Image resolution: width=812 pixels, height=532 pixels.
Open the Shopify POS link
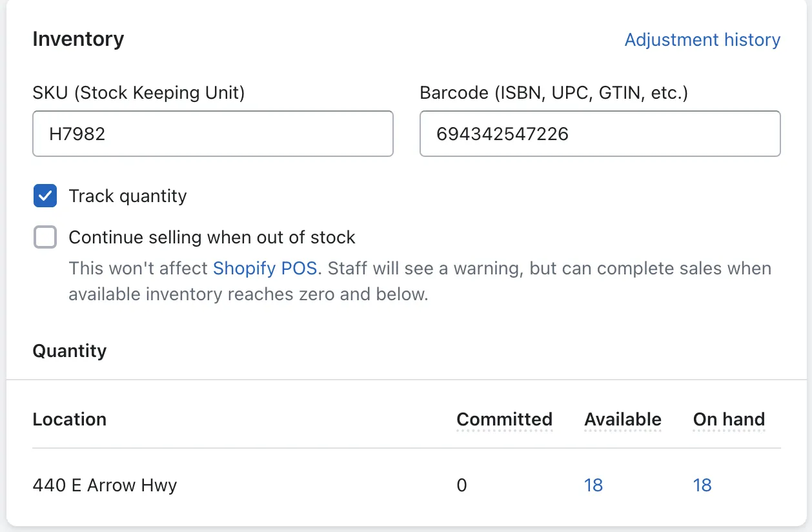coord(265,268)
